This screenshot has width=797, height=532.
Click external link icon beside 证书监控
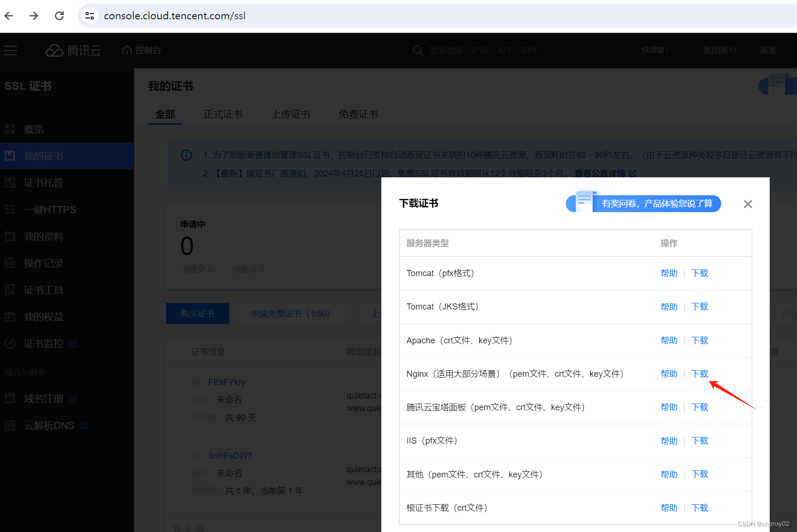coord(73,344)
